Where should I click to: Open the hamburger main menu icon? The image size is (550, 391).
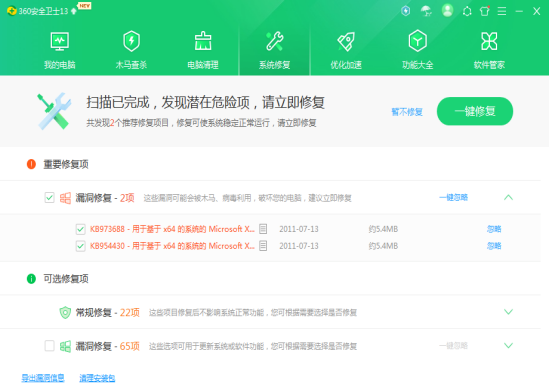click(x=502, y=11)
